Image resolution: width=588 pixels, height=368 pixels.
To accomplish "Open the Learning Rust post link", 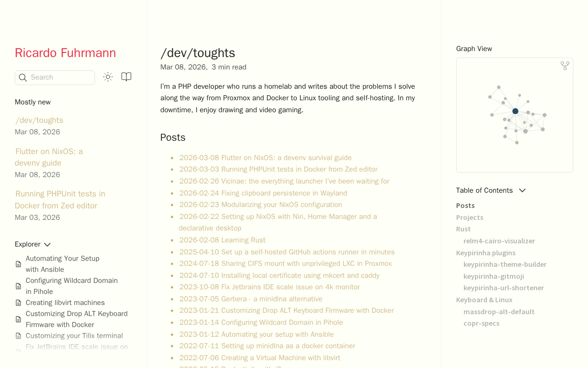I will tap(222, 240).
